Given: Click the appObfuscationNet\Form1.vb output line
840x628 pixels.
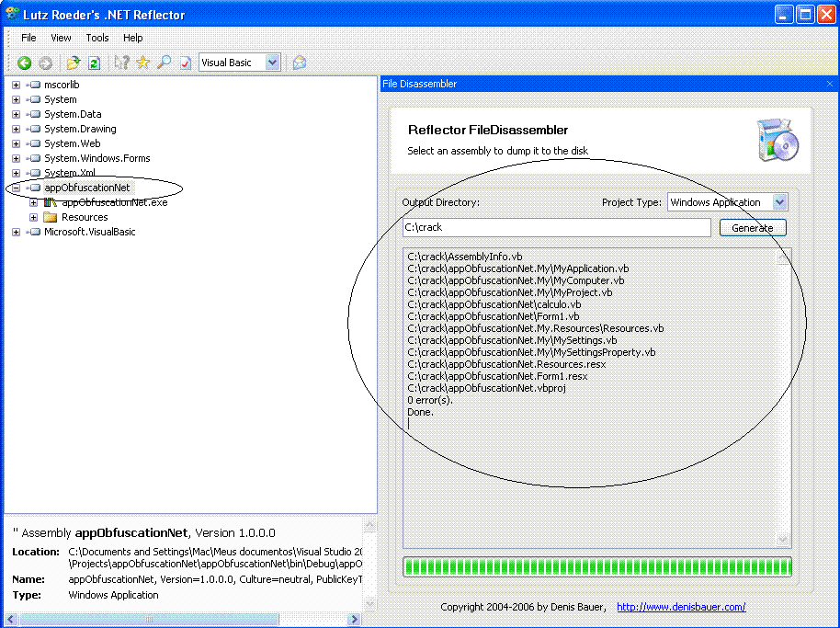Looking at the screenshot, I should tap(493, 316).
